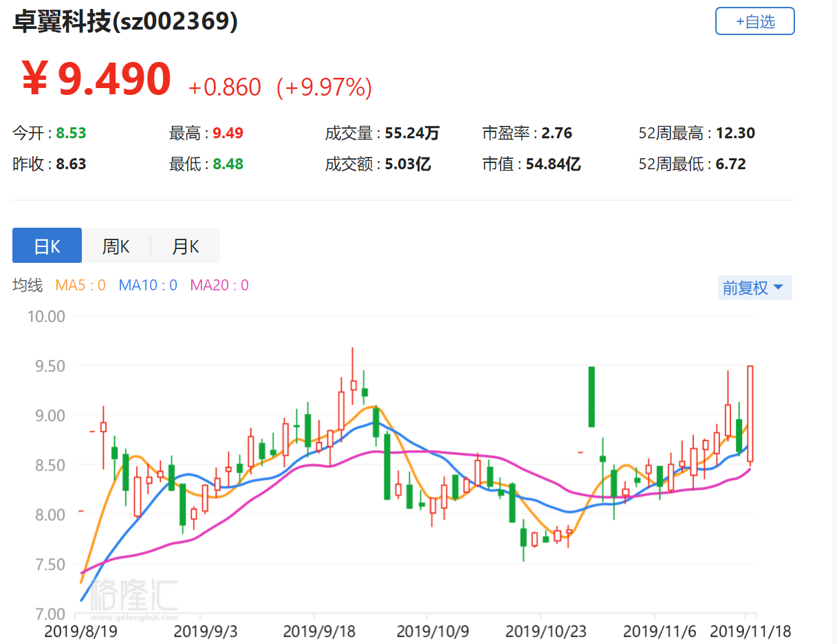Click the stock title 卓翼科技(sz002369)
The width and height of the screenshot is (837, 644).
click(x=125, y=22)
